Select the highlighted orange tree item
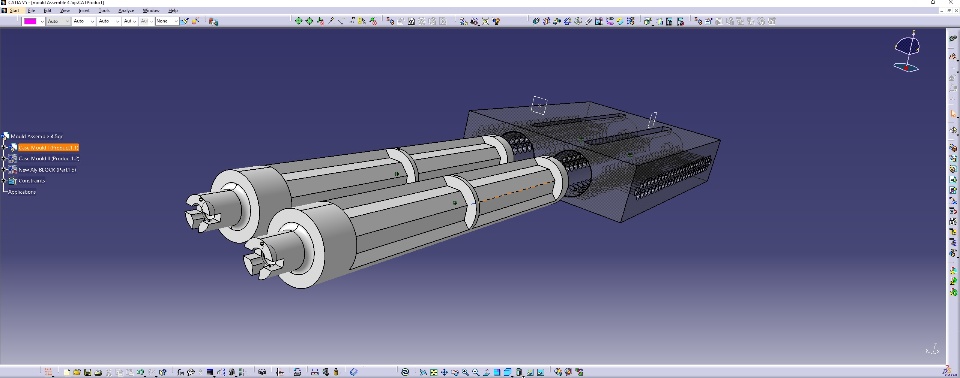 (x=48, y=148)
